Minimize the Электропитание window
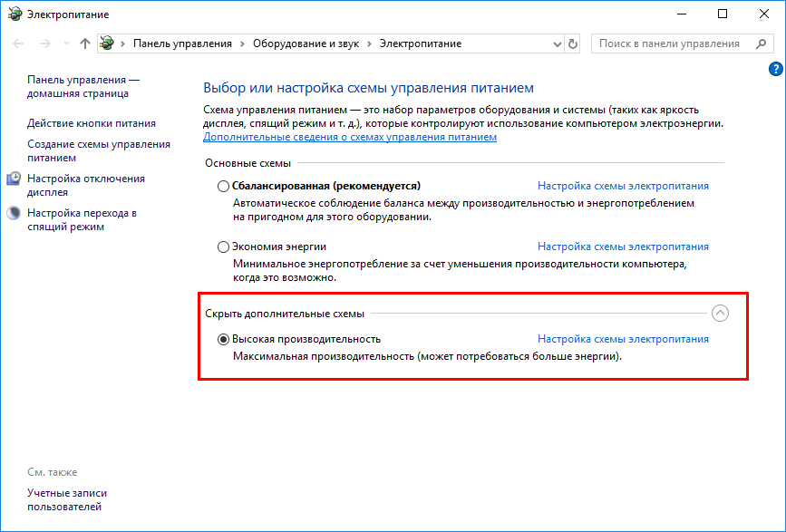Viewport: 786px width, 532px height. (x=682, y=14)
